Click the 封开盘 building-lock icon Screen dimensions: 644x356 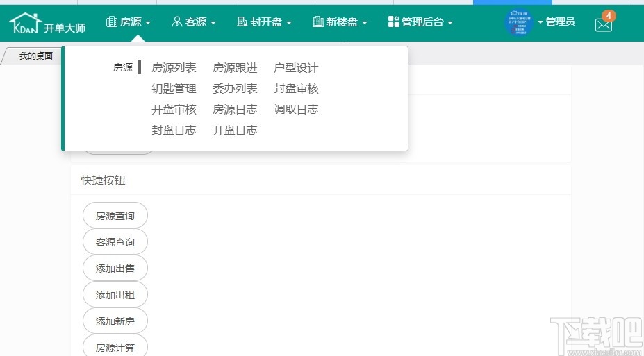(242, 22)
